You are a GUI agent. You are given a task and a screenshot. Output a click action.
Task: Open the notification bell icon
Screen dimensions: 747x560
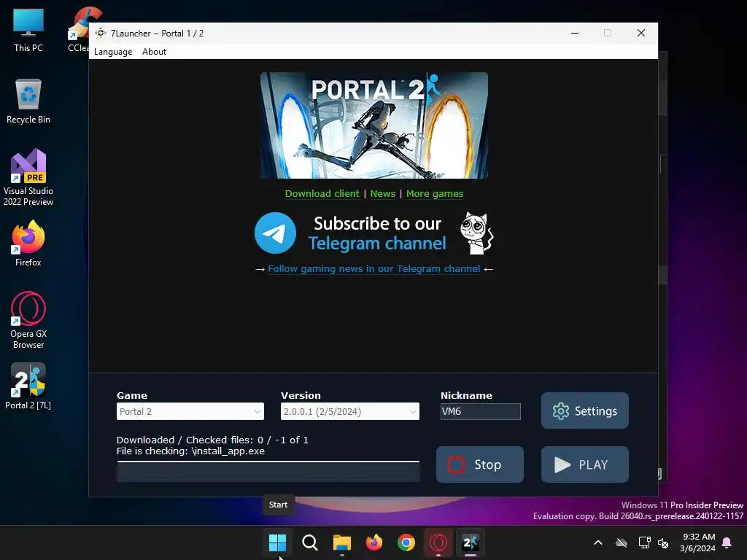click(x=727, y=542)
